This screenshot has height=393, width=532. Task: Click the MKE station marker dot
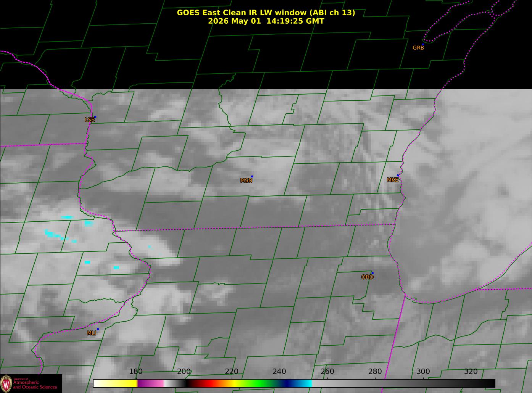398,176
